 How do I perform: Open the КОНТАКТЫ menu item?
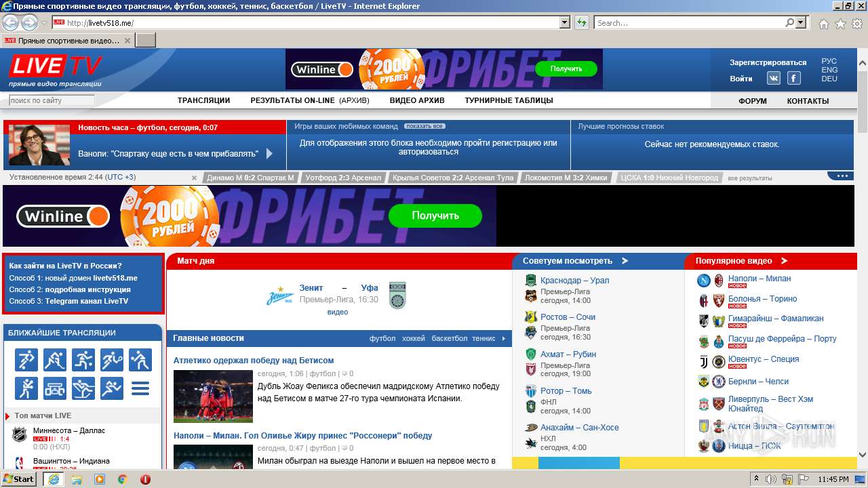pos(808,101)
